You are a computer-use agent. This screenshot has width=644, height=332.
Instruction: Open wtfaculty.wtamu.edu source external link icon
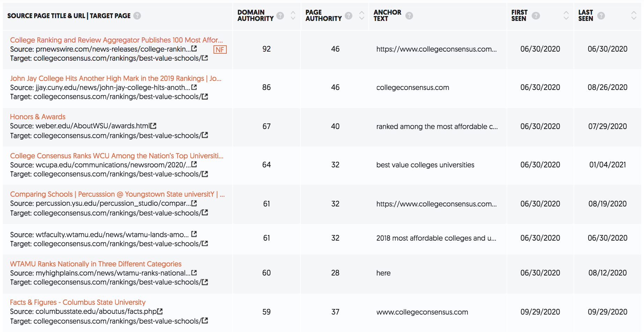click(194, 234)
